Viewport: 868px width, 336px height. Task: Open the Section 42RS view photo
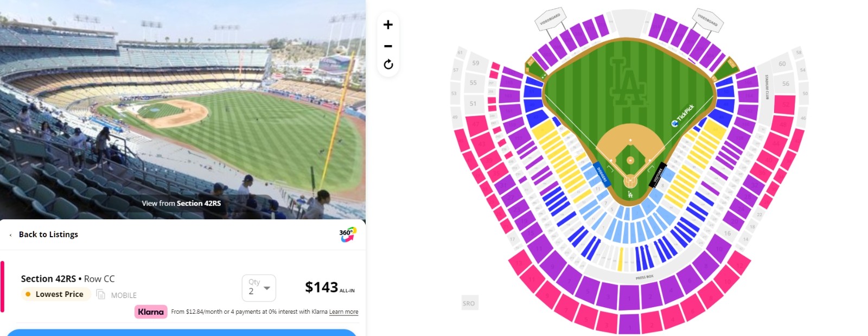[183, 110]
